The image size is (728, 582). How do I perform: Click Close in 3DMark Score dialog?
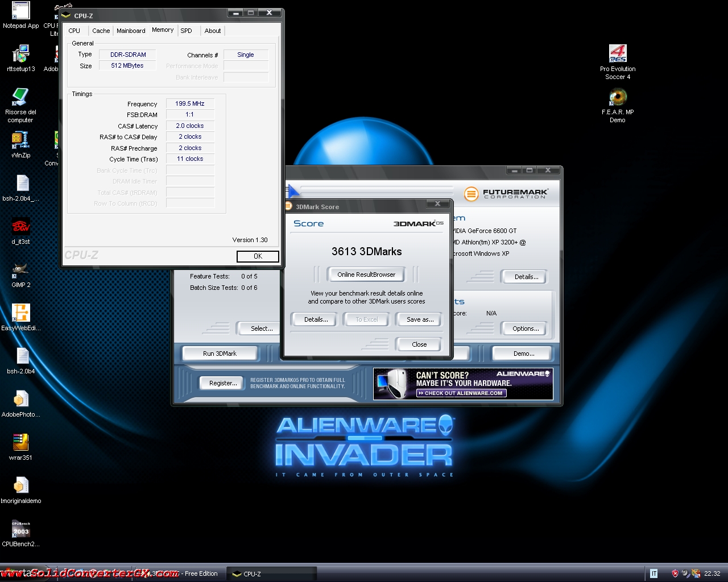click(419, 344)
